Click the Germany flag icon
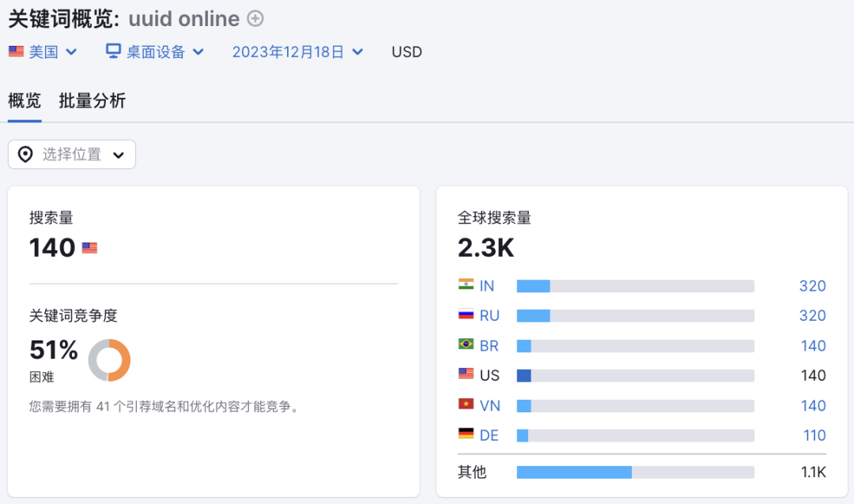The image size is (854, 504). [466, 434]
